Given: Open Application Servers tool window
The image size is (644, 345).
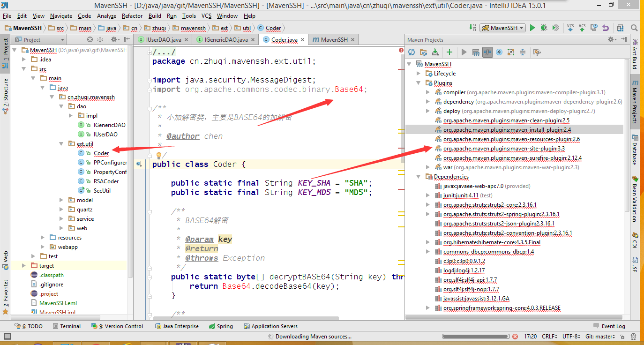Looking at the screenshot, I should (271, 326).
